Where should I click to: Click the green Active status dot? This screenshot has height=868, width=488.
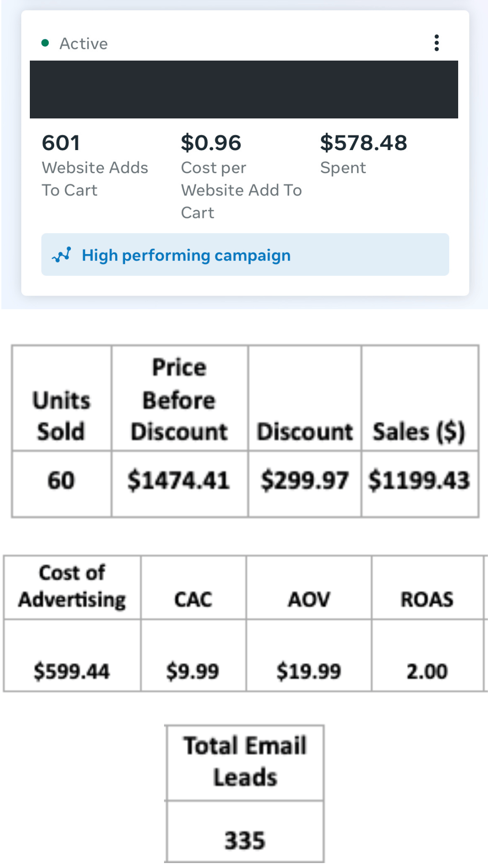pos(45,43)
